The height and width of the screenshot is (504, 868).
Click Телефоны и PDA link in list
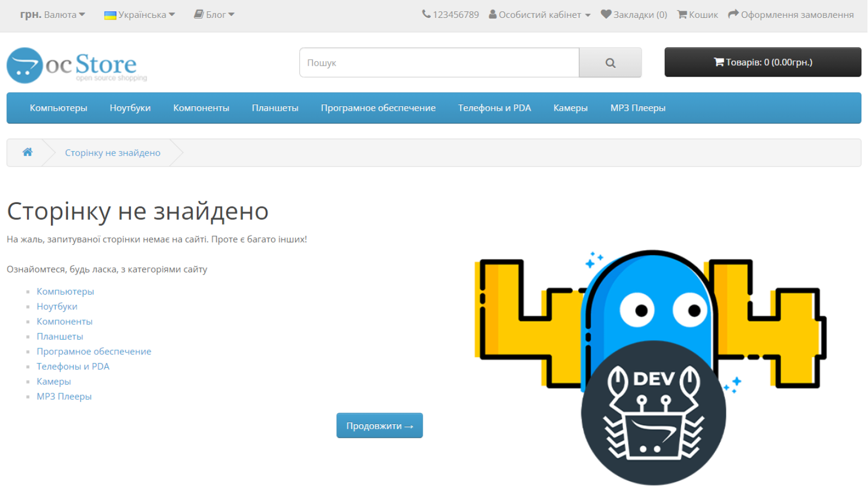point(73,366)
